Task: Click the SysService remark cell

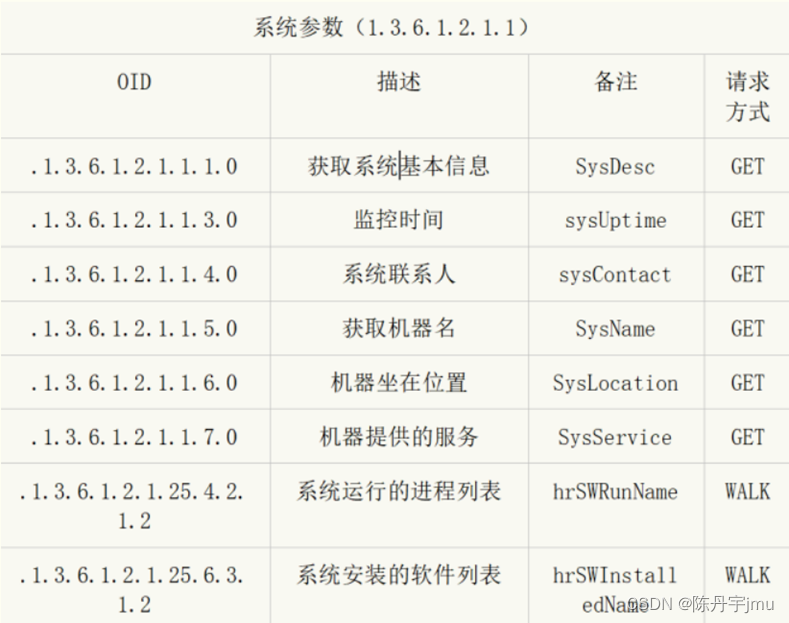Action: coord(615,437)
